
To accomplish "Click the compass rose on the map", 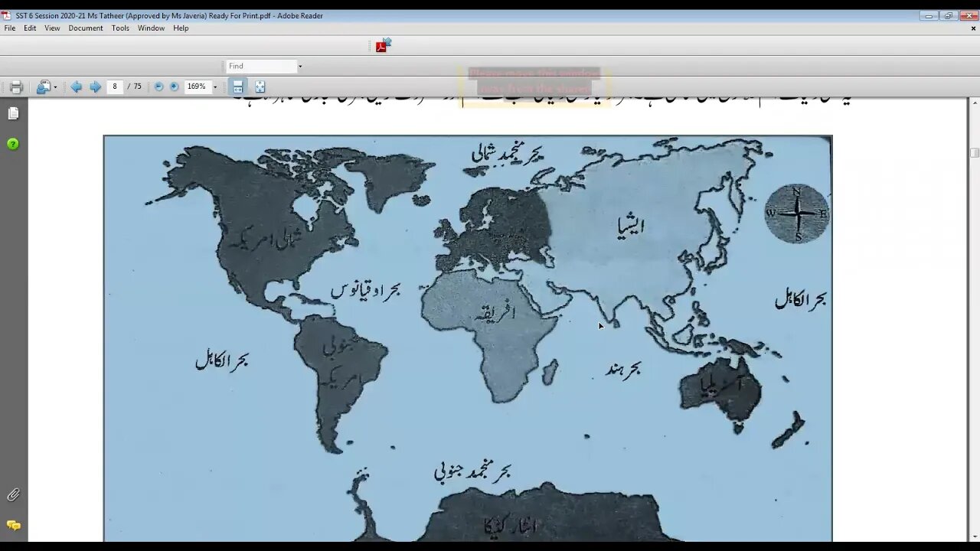I will click(797, 214).
